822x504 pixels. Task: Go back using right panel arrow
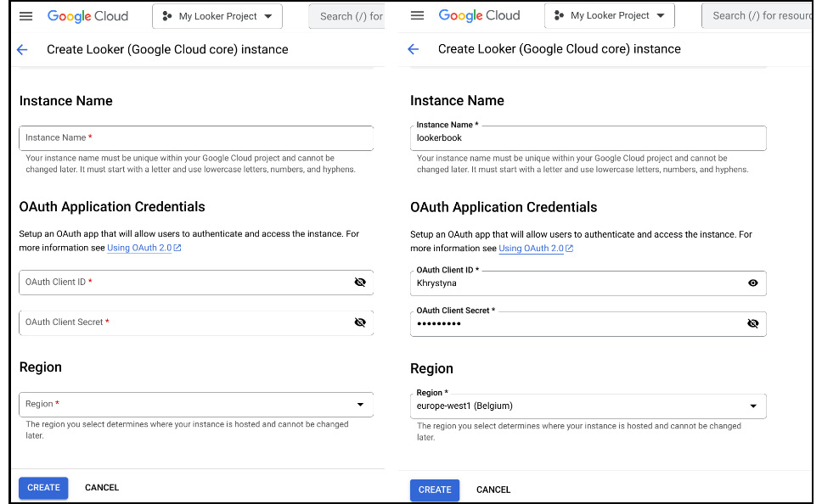coord(413,49)
